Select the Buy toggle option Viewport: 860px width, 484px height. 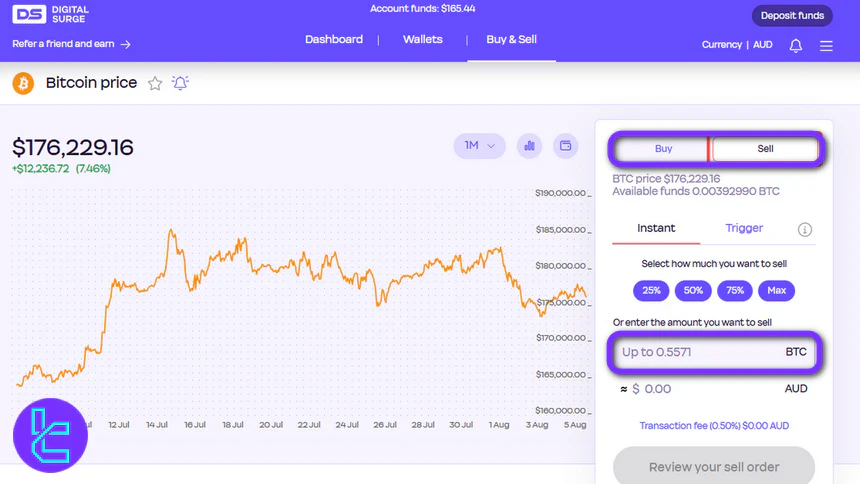pos(663,149)
